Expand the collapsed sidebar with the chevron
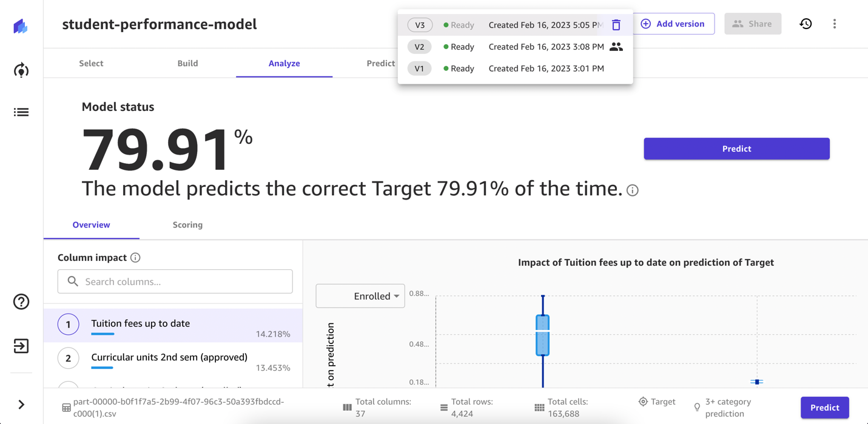 [21, 403]
